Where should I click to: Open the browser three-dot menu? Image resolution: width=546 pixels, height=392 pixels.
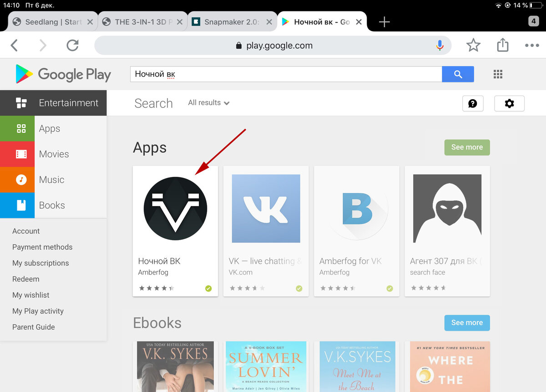click(x=531, y=45)
